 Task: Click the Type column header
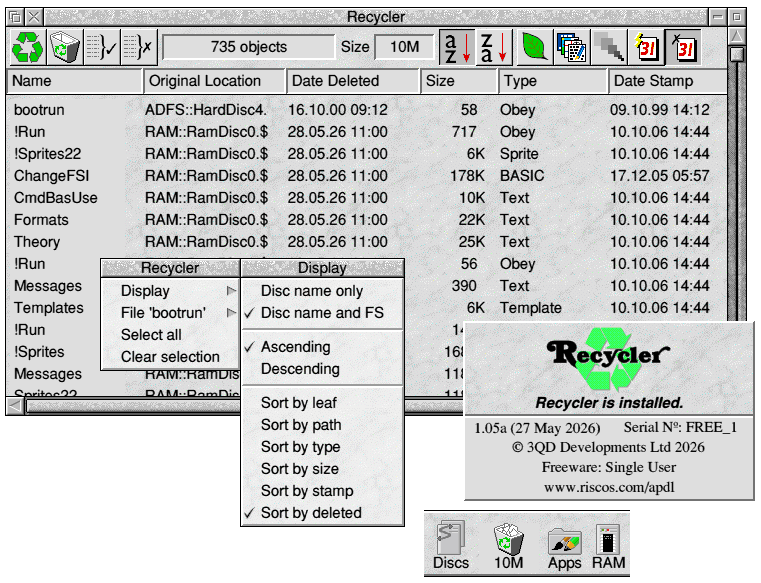point(553,81)
